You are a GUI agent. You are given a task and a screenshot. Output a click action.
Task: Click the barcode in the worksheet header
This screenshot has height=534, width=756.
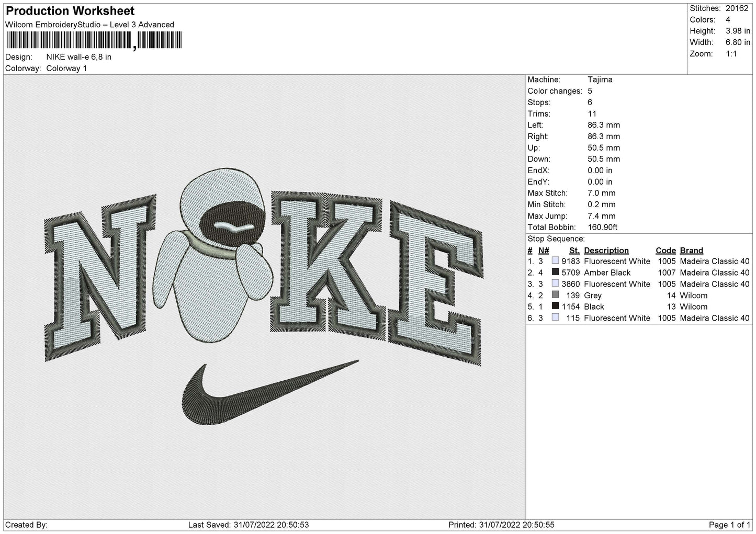point(94,40)
